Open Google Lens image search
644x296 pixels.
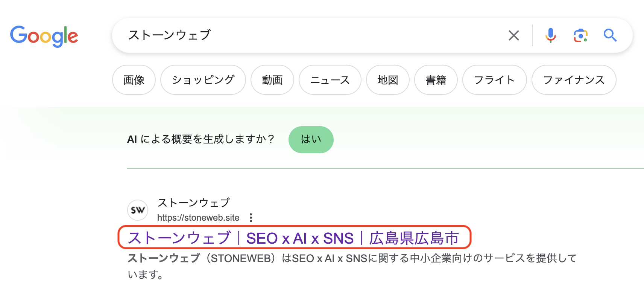coord(580,35)
